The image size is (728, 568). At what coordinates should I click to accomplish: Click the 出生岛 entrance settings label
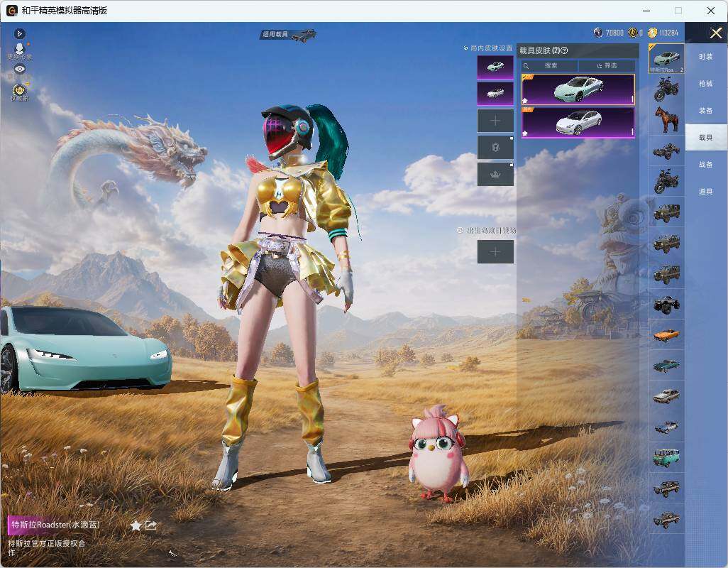486,230
